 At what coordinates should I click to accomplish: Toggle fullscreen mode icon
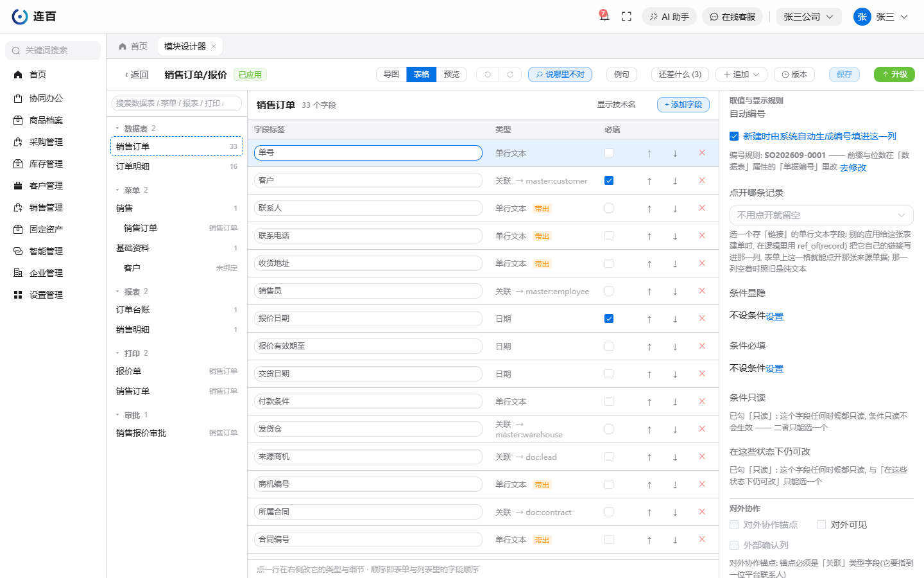pyautogui.click(x=627, y=17)
